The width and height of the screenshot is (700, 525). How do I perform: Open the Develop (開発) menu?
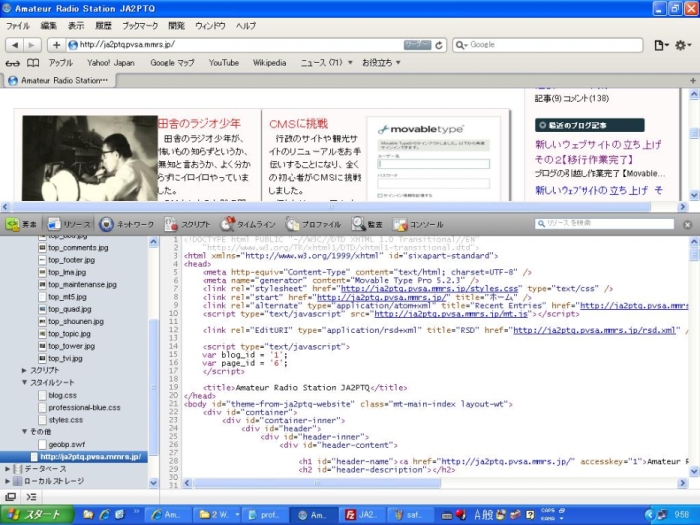click(x=176, y=26)
